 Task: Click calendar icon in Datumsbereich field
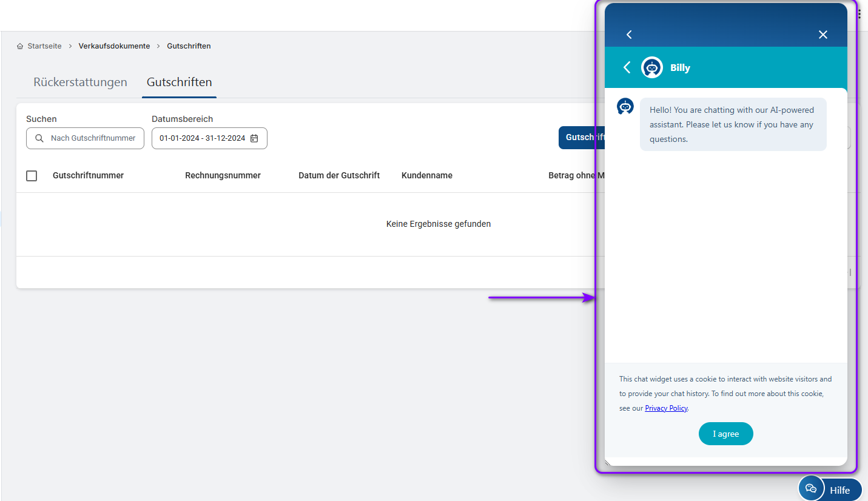pyautogui.click(x=254, y=138)
